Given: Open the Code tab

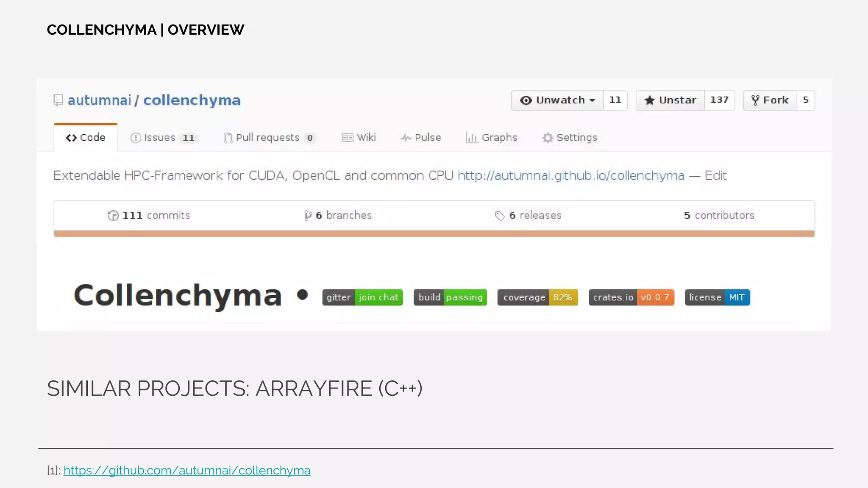Looking at the screenshot, I should coord(86,138).
